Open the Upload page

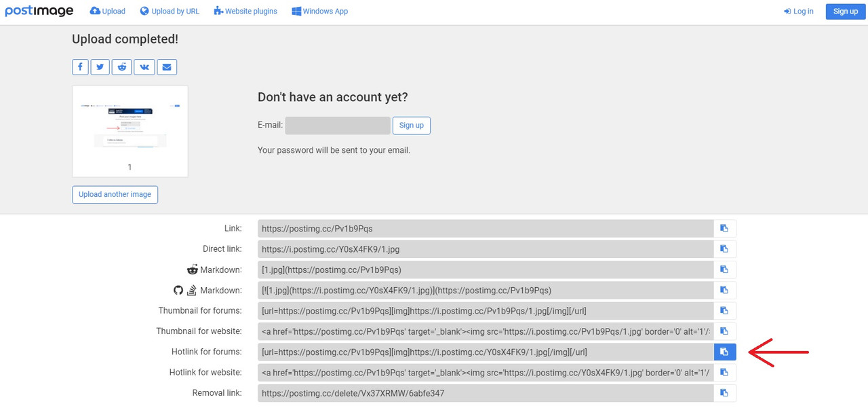click(108, 11)
